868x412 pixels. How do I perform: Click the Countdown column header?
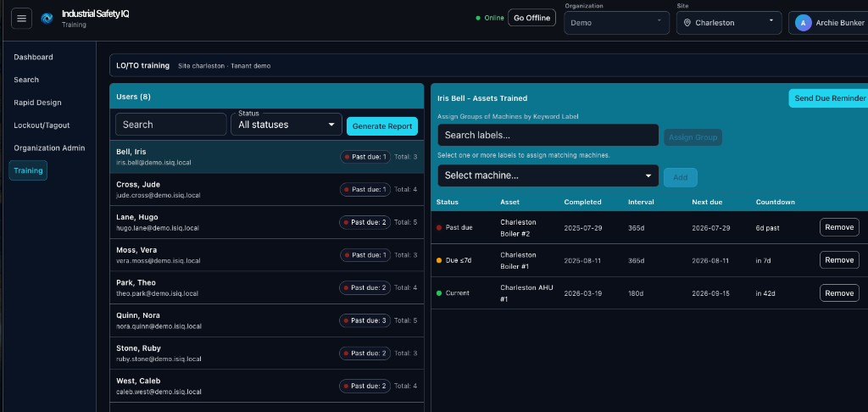tap(775, 202)
